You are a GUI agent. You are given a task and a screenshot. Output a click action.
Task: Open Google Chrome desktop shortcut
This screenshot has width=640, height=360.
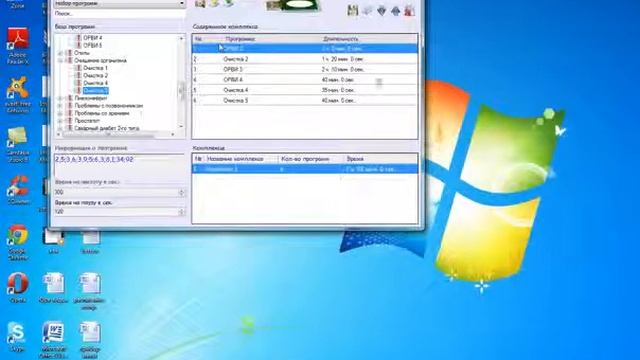pos(18,242)
